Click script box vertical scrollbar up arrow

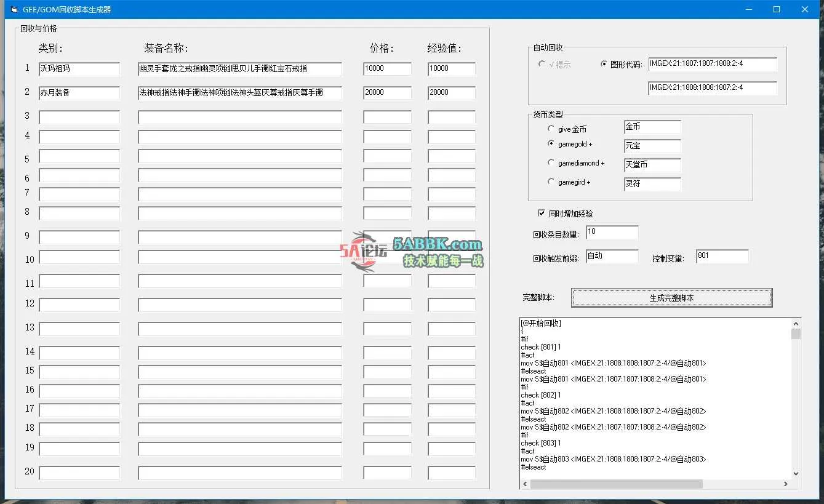pos(796,323)
